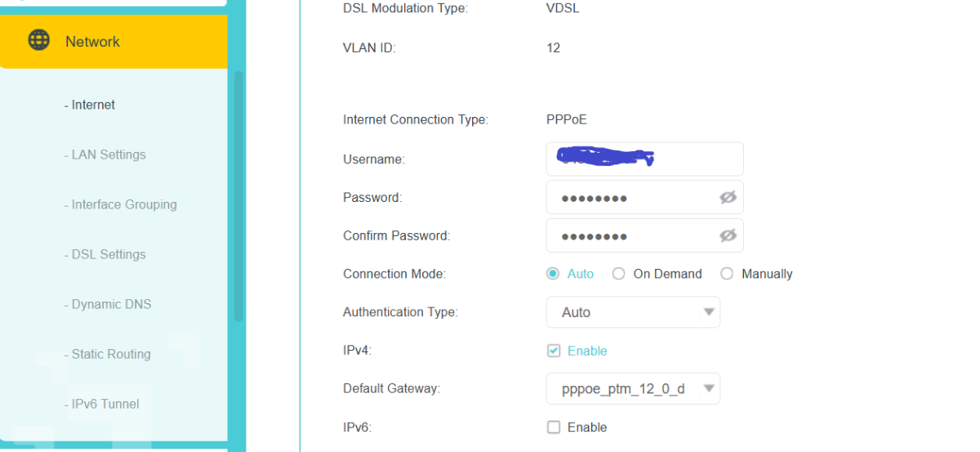Go to Dynamic DNS settings
The width and height of the screenshot is (980, 452).
tap(111, 304)
